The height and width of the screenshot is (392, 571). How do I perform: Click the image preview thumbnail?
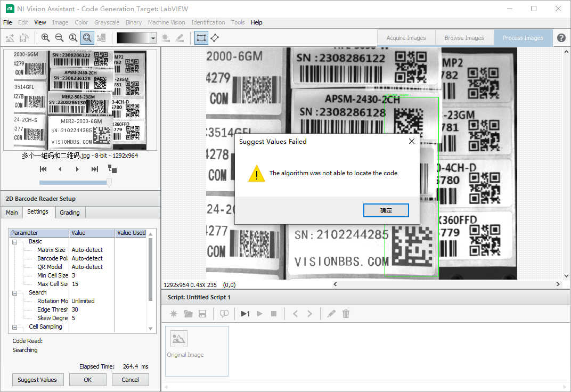(x=80, y=100)
